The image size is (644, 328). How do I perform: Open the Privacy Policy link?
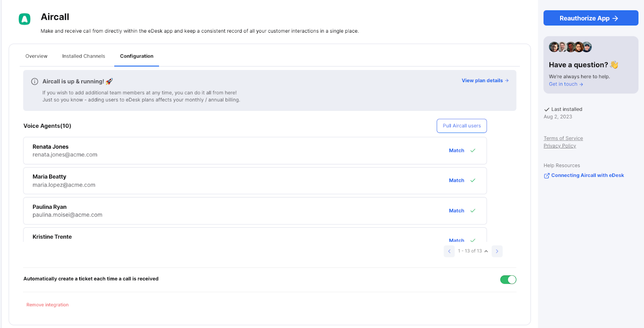(x=559, y=146)
